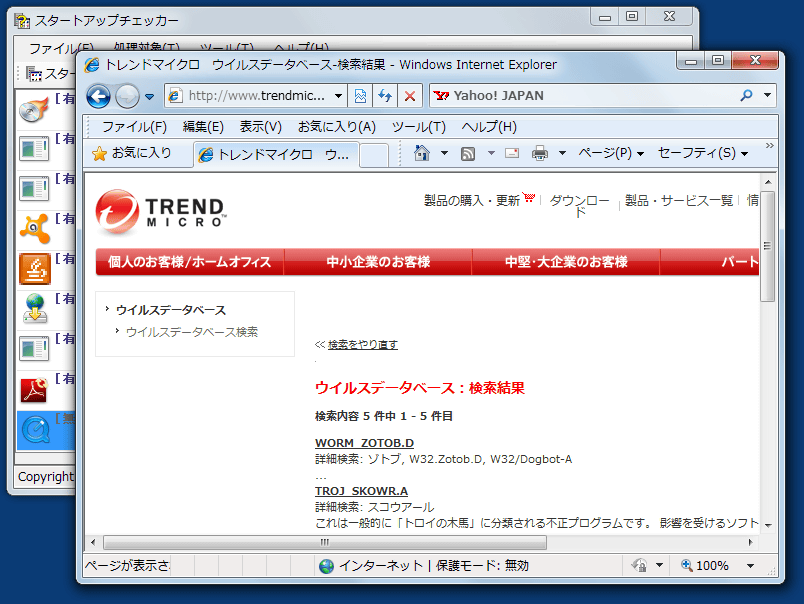Viewport: 804px width, 604px height.
Task: Select the 中小企業のお客様 tab
Action: [x=378, y=262]
